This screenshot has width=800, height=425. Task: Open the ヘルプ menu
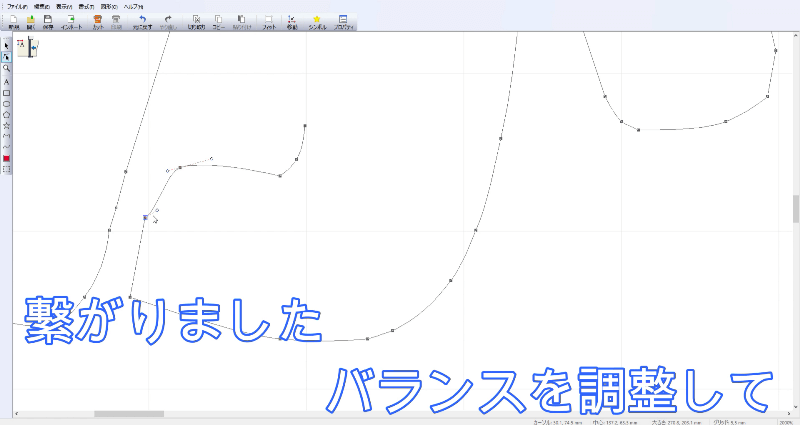click(x=133, y=7)
